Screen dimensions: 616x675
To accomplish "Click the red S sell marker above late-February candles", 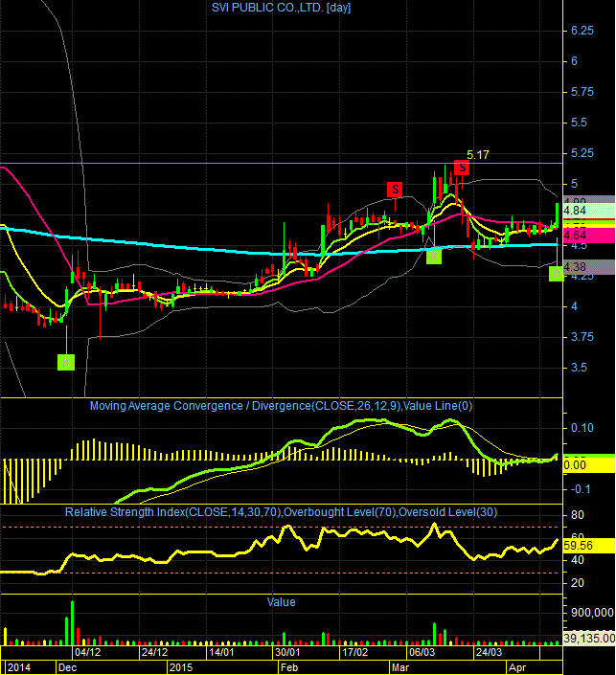I will [x=395, y=190].
